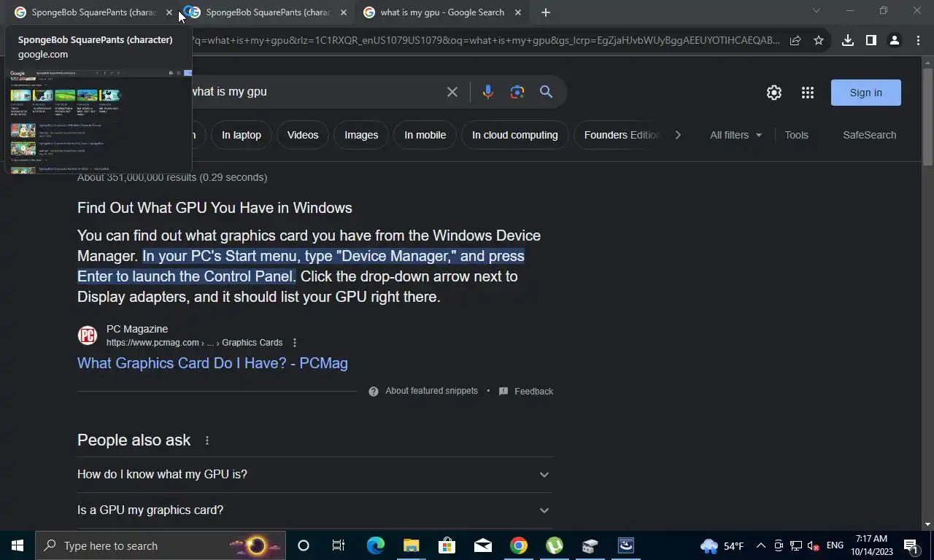Show hidden system tray icons
Screen dimensions: 934x560
pyautogui.click(x=760, y=545)
